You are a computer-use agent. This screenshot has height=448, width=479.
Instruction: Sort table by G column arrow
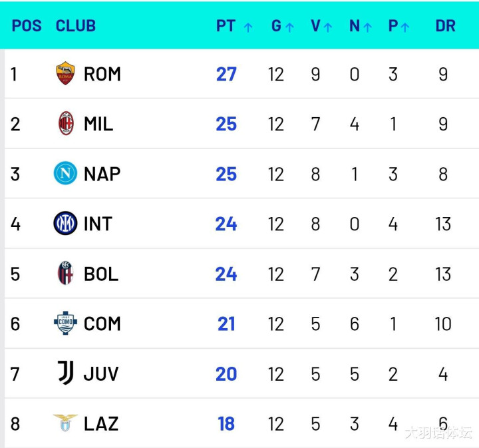289,27
